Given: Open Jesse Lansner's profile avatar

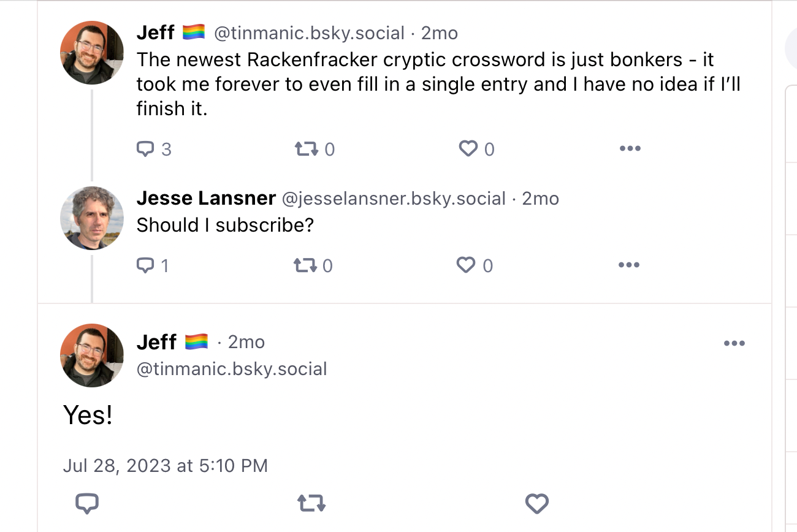Looking at the screenshot, I should [x=92, y=218].
